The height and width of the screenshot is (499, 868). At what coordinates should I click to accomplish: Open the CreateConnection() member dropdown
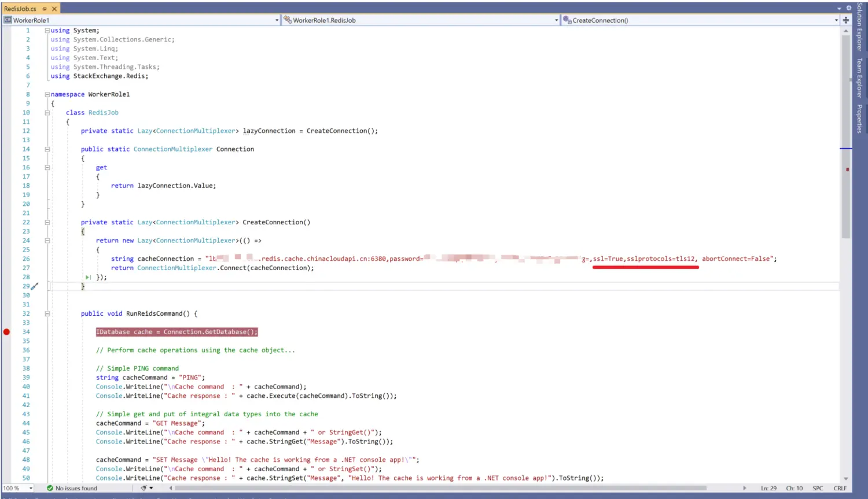click(x=836, y=20)
